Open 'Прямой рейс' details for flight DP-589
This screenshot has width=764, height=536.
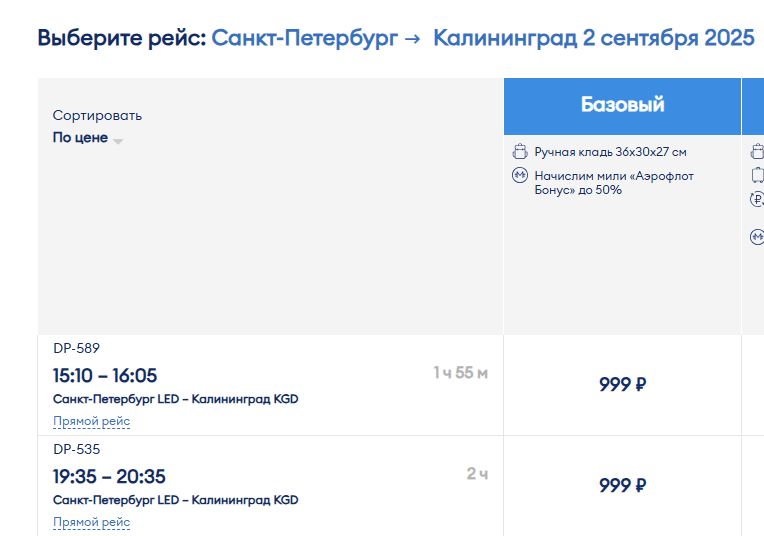pos(92,421)
